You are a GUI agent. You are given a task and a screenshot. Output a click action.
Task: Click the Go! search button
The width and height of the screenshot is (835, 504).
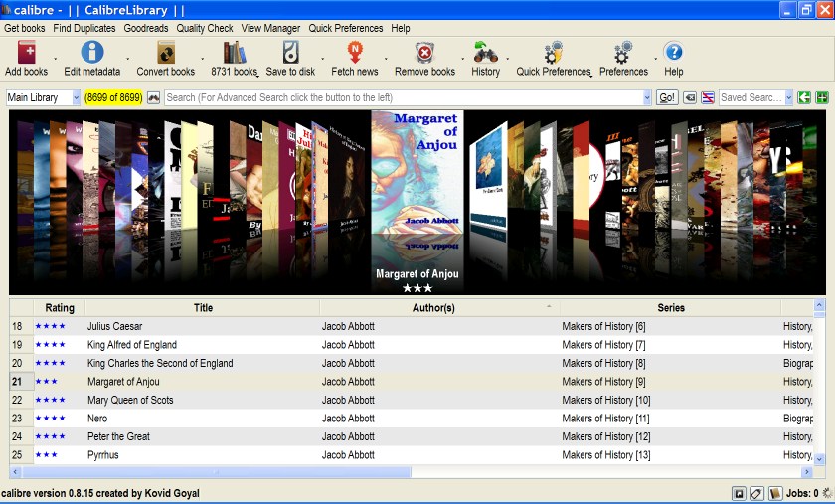(667, 97)
